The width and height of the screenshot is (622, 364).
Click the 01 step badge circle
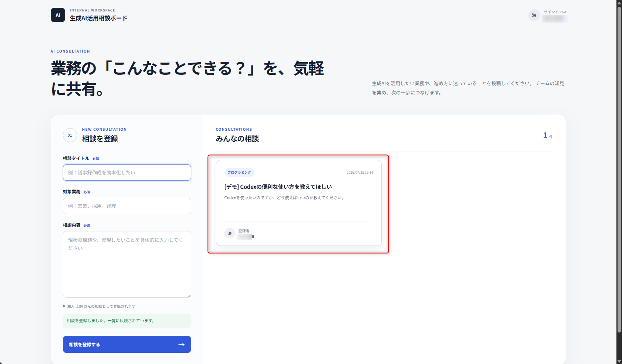pyautogui.click(x=70, y=135)
